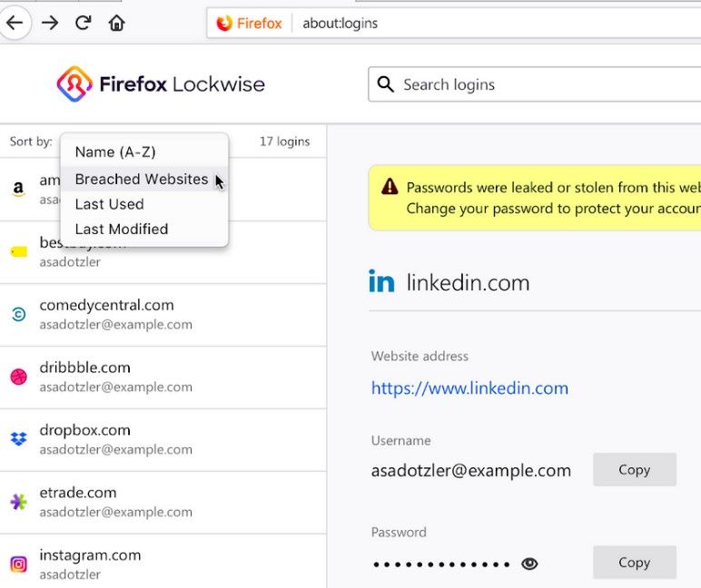Click the Search logins field
This screenshot has width=701, height=588.
coord(534,84)
